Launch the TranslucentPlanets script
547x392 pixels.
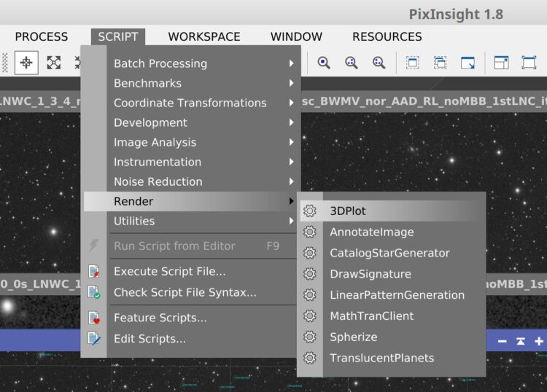(392, 358)
